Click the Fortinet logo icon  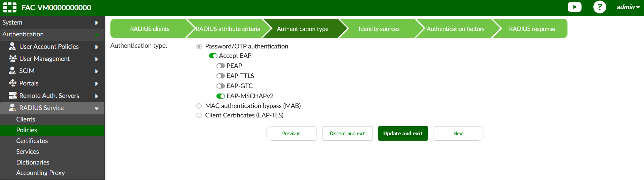point(10,7)
